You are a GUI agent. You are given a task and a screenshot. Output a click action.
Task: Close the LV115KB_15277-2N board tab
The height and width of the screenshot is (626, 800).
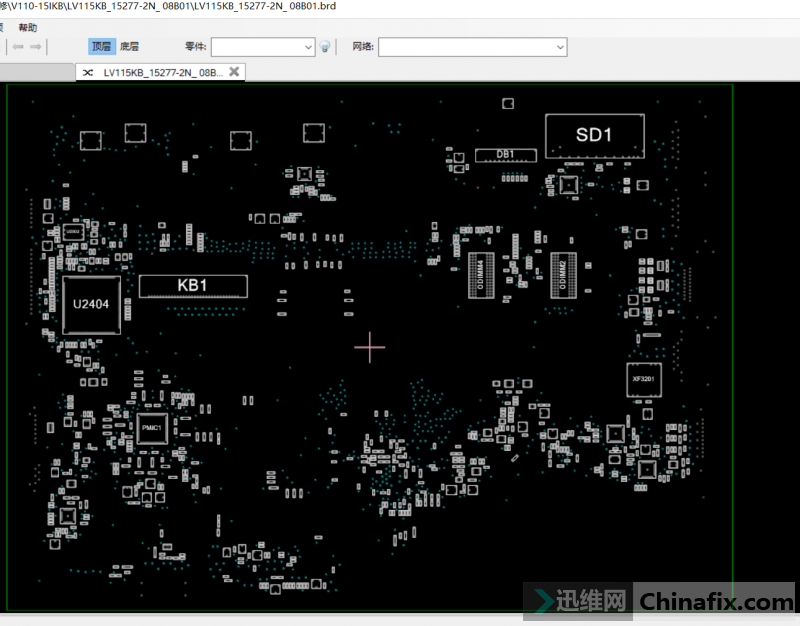tap(234, 72)
